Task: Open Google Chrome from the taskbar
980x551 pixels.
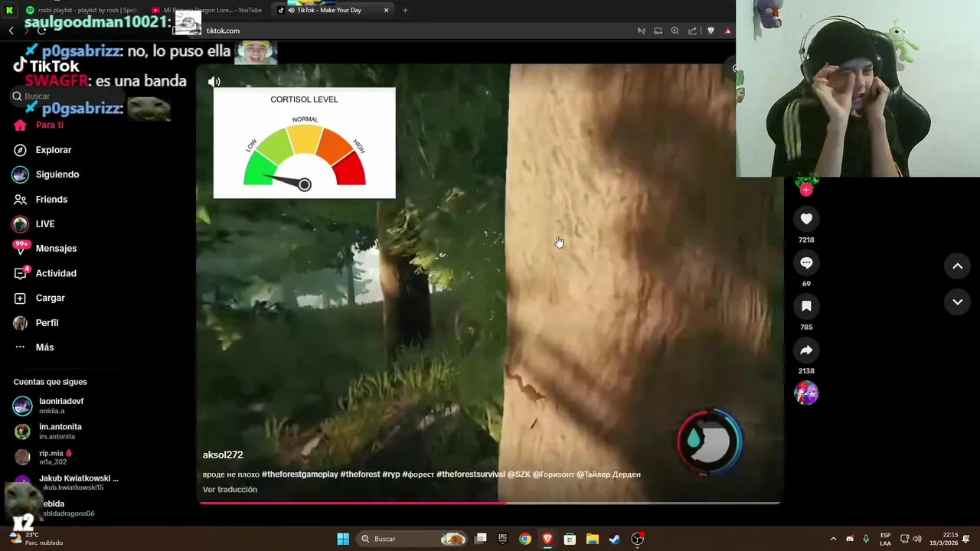Action: pos(524,539)
